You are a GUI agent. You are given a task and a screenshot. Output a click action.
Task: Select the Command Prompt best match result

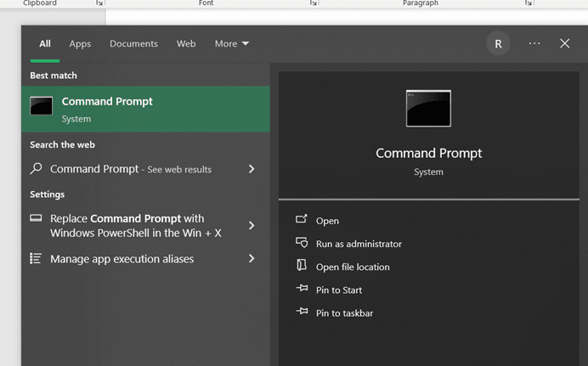click(x=146, y=109)
